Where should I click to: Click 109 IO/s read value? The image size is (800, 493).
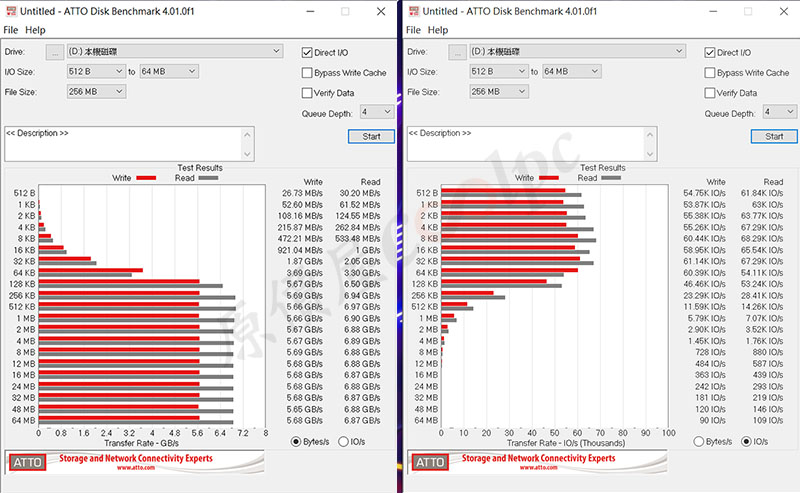point(768,421)
